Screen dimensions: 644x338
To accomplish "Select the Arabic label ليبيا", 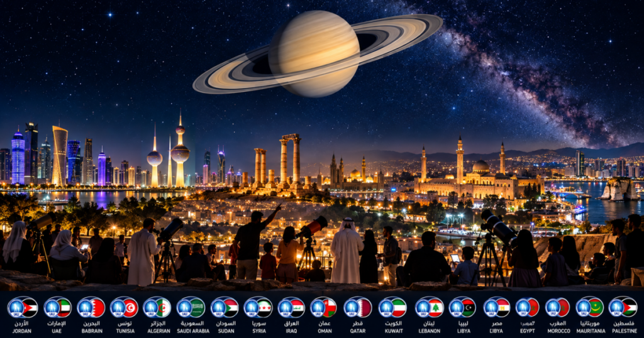I will point(464,324).
